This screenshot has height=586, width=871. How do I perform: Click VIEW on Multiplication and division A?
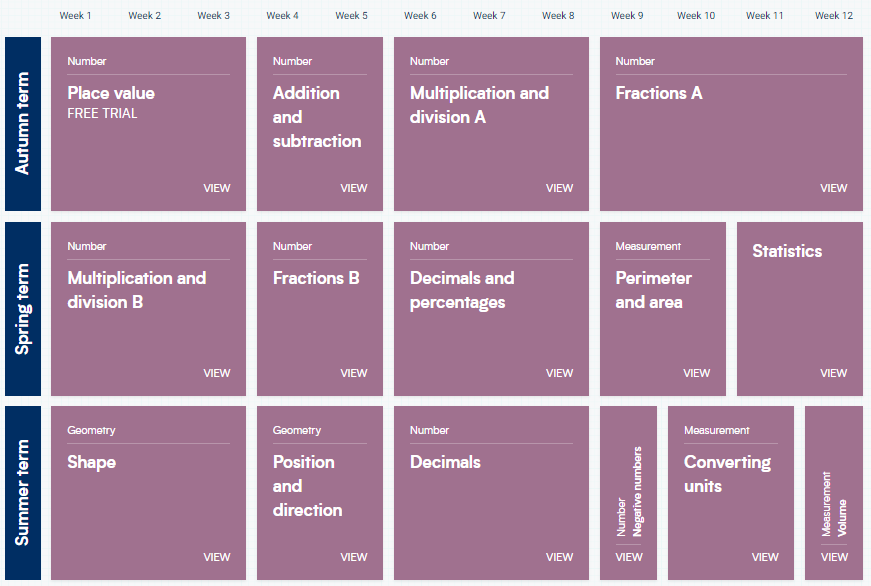[x=559, y=188]
